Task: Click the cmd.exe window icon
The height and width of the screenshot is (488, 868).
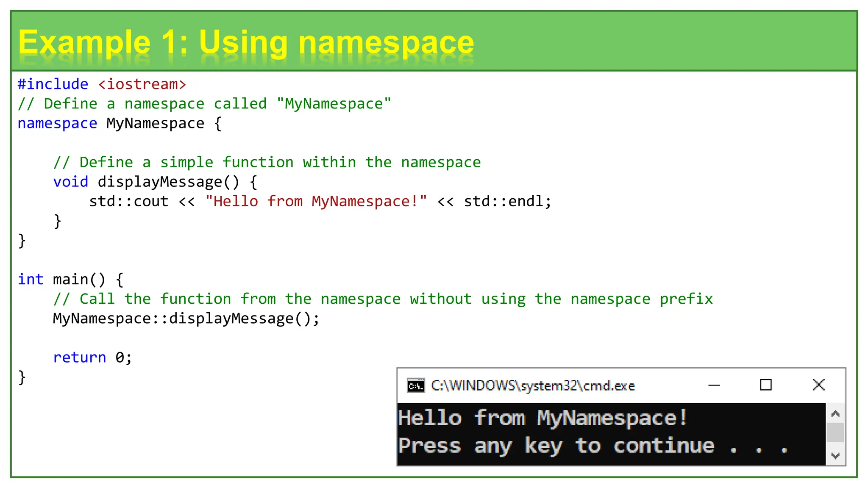Action: point(415,385)
